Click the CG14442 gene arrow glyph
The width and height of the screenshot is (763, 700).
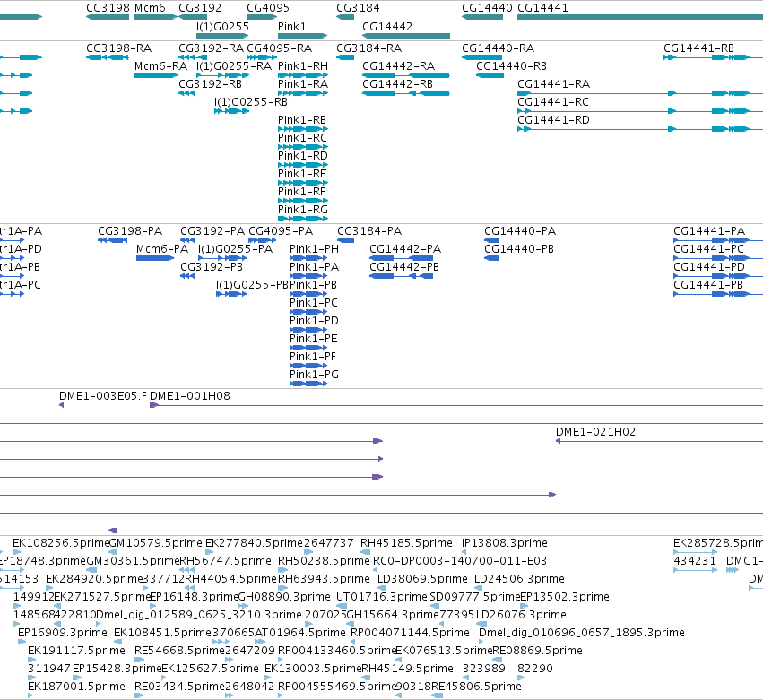pyautogui.click(x=406, y=36)
